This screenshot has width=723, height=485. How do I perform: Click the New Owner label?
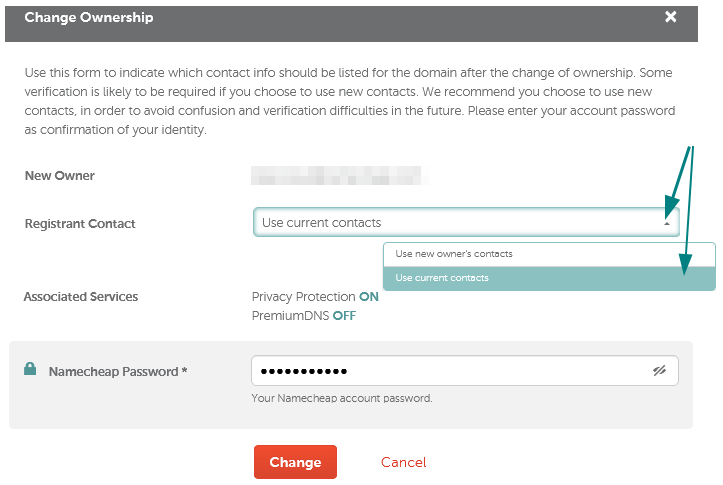[59, 176]
